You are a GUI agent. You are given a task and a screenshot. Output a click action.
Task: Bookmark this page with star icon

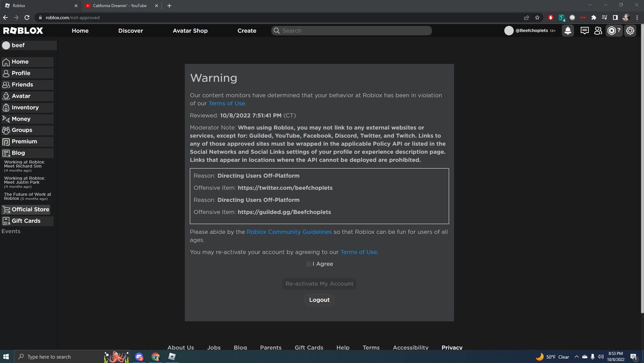[x=537, y=17]
